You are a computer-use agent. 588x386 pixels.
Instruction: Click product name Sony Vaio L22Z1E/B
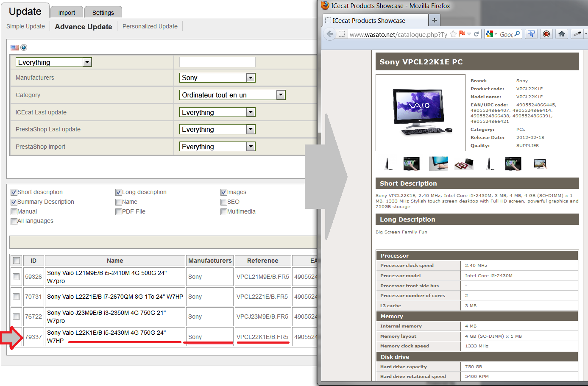pyautogui.click(x=115, y=297)
